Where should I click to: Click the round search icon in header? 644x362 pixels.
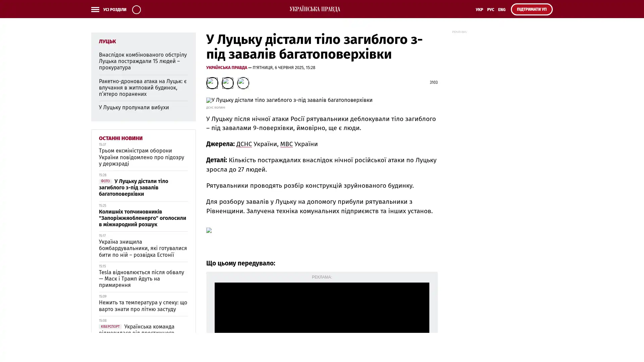pos(136,10)
